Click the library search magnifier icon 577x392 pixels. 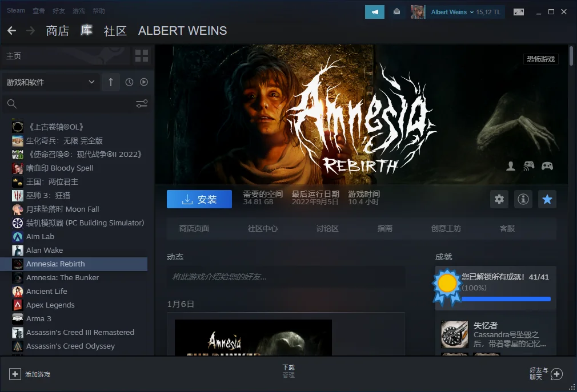(12, 104)
